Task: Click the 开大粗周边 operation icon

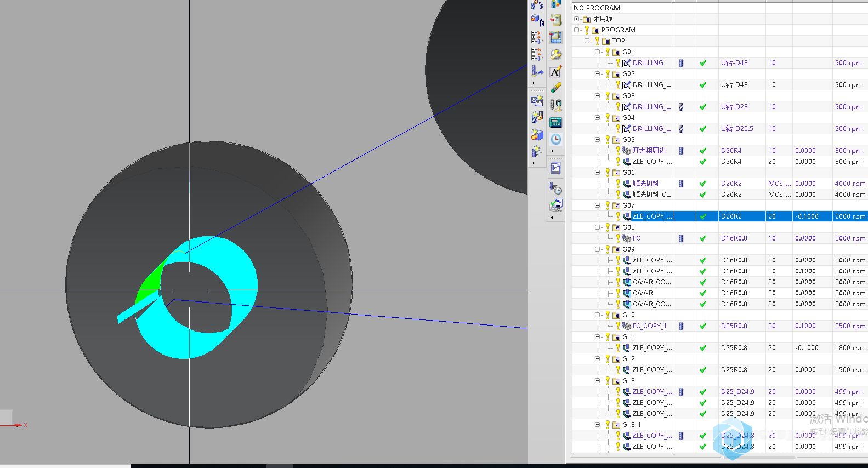Action: (x=626, y=151)
